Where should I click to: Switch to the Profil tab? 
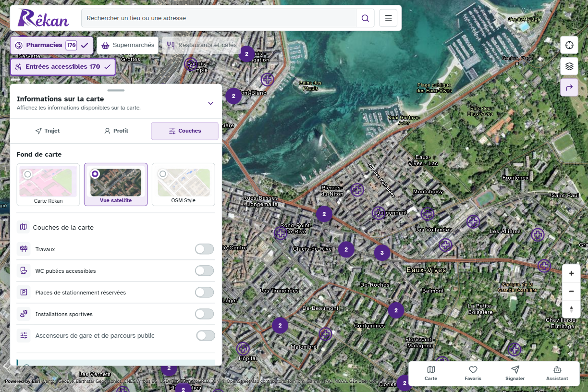[116, 131]
